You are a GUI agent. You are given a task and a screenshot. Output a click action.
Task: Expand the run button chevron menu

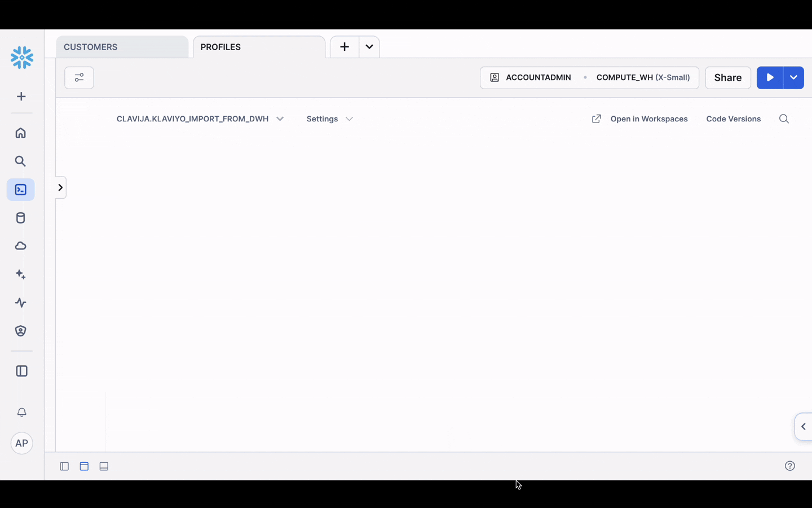[x=793, y=77]
